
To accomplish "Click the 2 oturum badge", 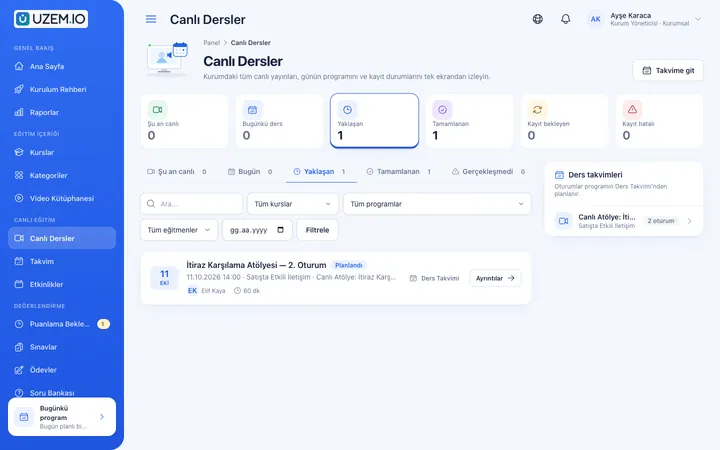I will [661, 221].
